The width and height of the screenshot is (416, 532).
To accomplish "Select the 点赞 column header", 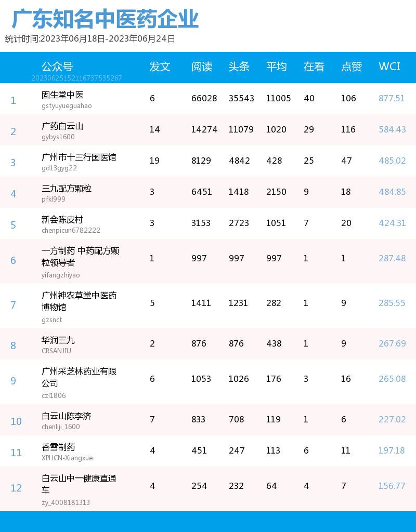I will [x=351, y=66].
